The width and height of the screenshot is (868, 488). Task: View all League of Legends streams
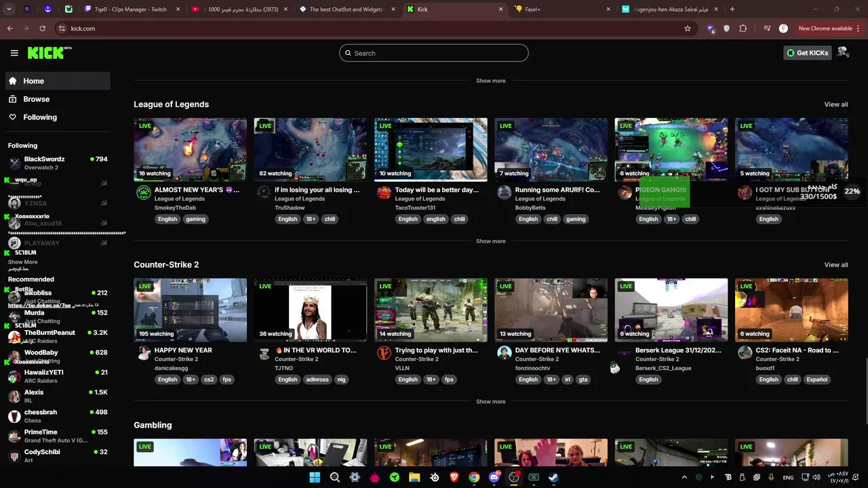pyautogui.click(x=835, y=104)
